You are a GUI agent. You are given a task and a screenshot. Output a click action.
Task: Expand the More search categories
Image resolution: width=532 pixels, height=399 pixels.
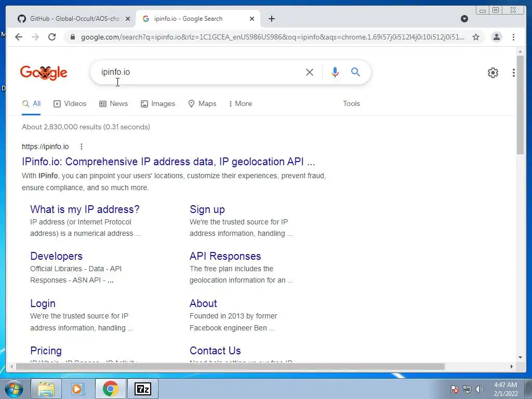click(x=240, y=104)
